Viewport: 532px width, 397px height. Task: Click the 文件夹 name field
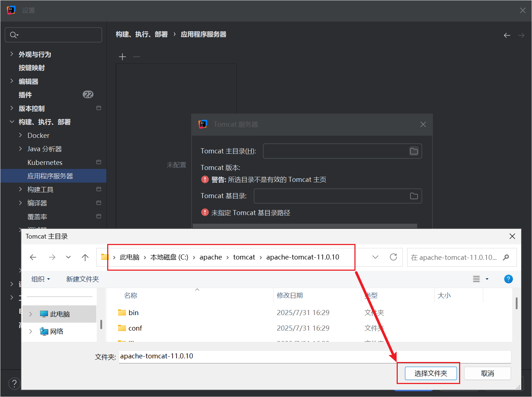point(315,357)
